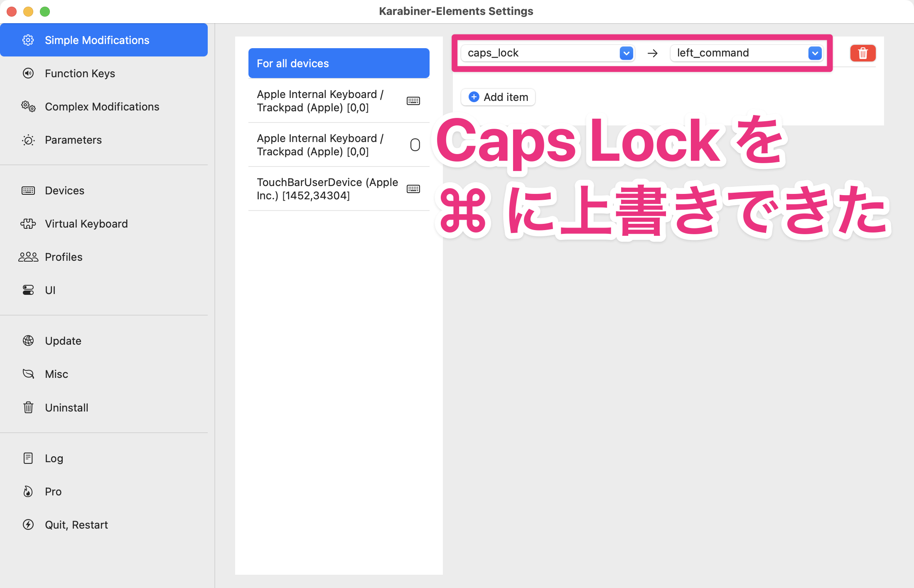Select Apple Internal Keyboard with keyboard icon

point(339,101)
